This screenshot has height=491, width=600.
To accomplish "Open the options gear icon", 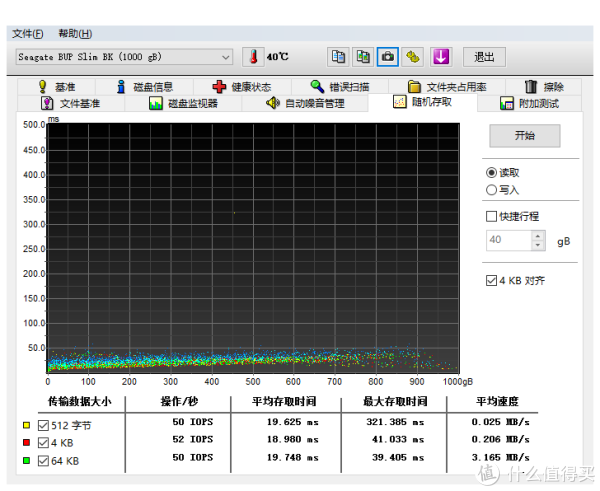I will 412,57.
